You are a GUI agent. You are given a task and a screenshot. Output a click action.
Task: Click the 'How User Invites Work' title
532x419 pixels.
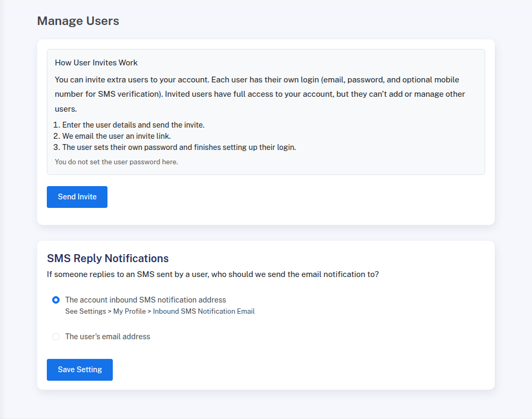(x=96, y=63)
